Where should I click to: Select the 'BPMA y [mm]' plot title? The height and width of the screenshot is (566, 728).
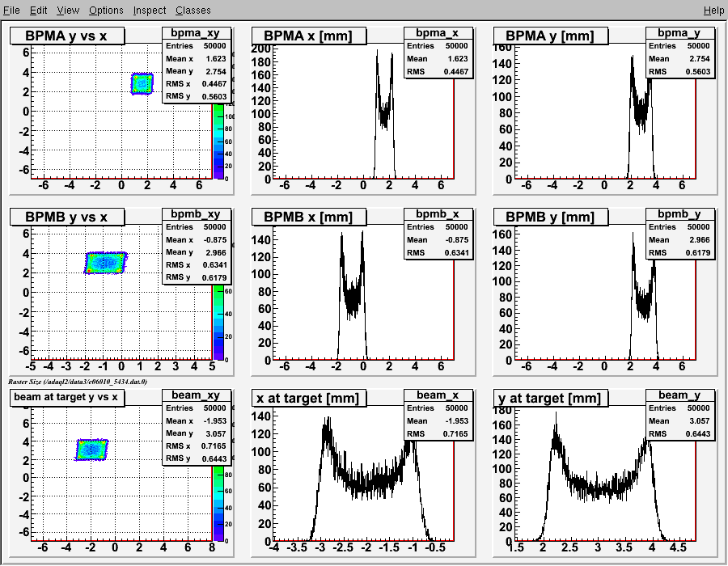pos(551,36)
